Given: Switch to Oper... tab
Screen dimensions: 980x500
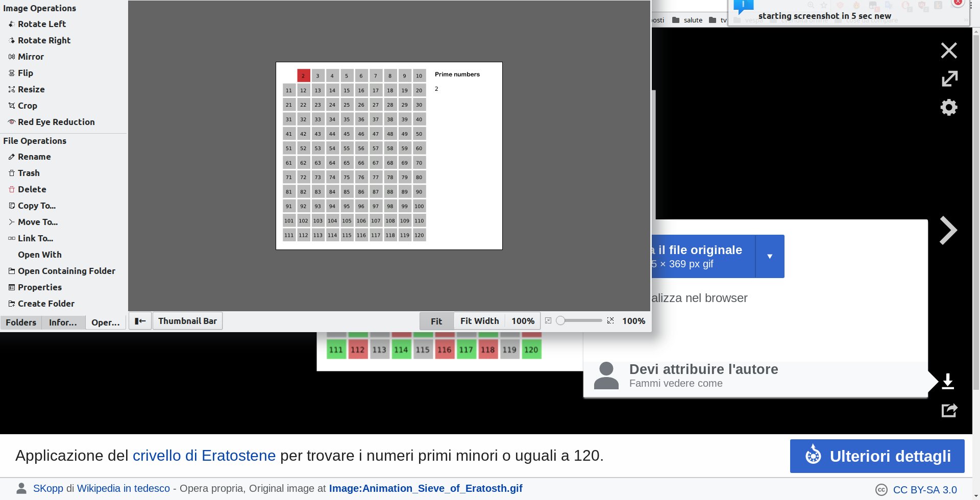Looking at the screenshot, I should click(105, 322).
